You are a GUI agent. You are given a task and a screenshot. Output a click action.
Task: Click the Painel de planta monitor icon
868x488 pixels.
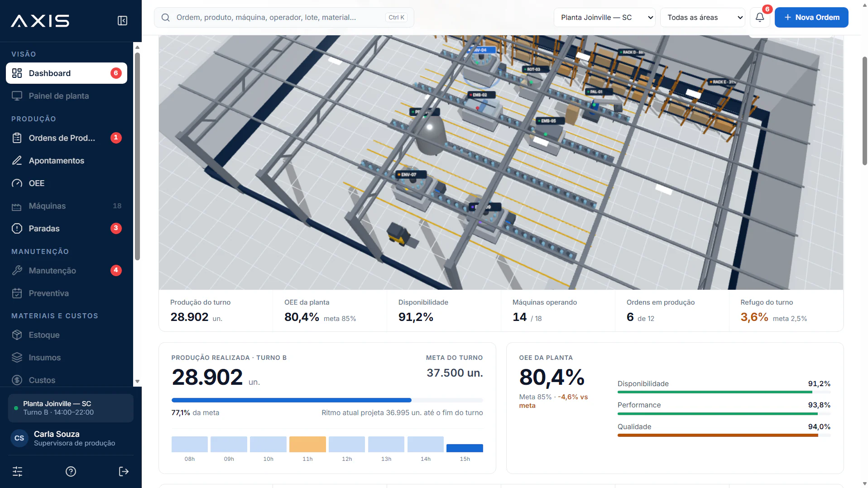pyautogui.click(x=17, y=96)
